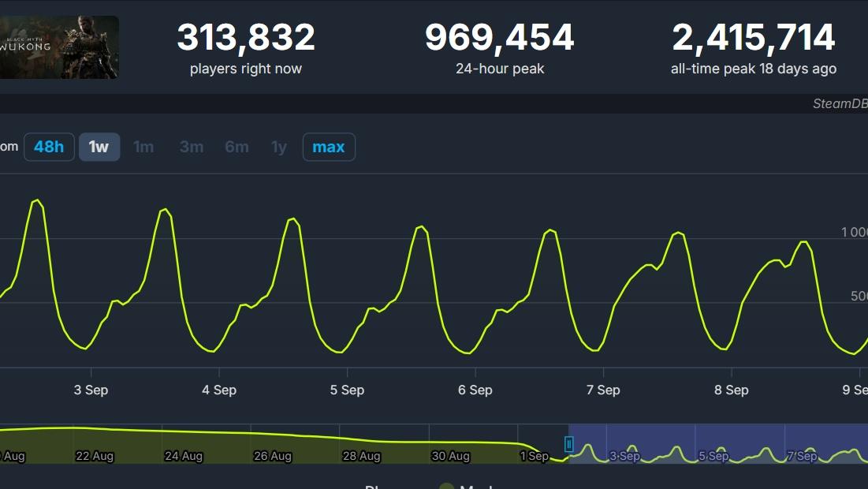Click the SteamDB credit text

click(840, 103)
